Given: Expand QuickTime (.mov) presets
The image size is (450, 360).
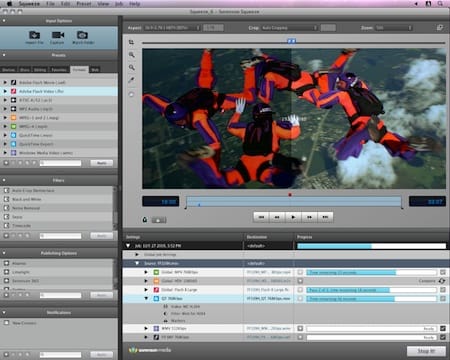Looking at the screenshot, I should (5, 135).
